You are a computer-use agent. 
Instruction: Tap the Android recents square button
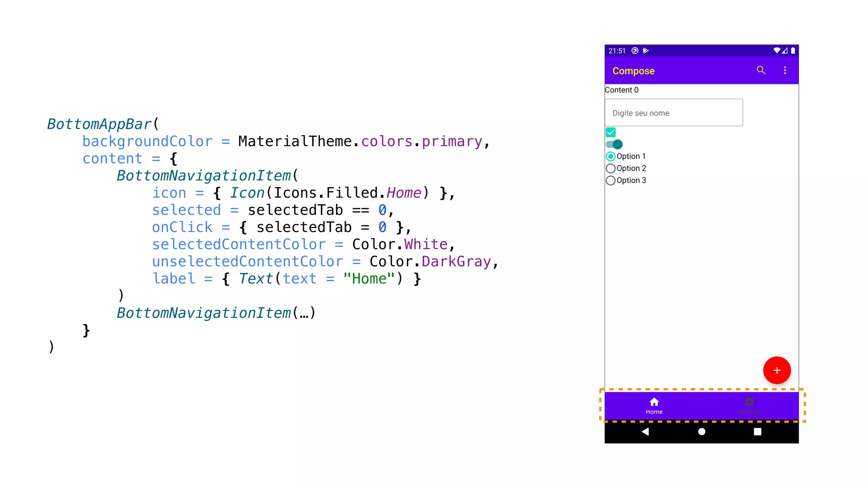(x=757, y=432)
